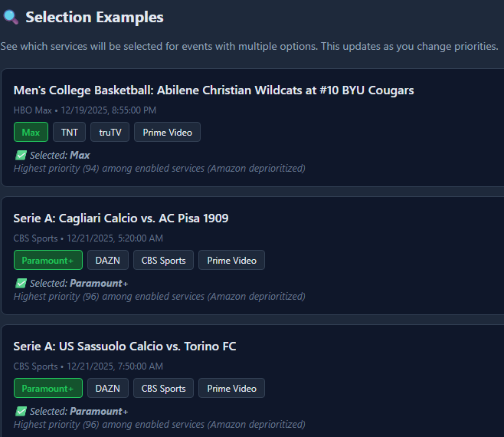
Task: Pick CBS Sports chip for Sassuolo match
Action: click(163, 388)
